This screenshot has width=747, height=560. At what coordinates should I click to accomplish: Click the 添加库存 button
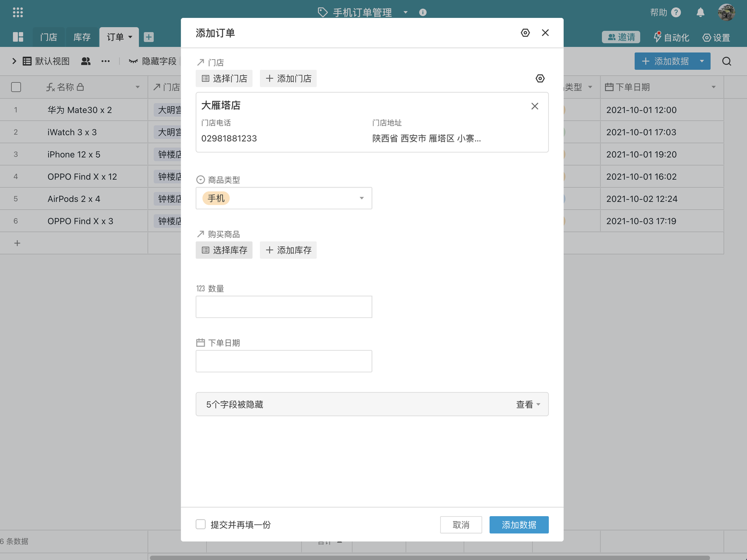[x=288, y=250]
